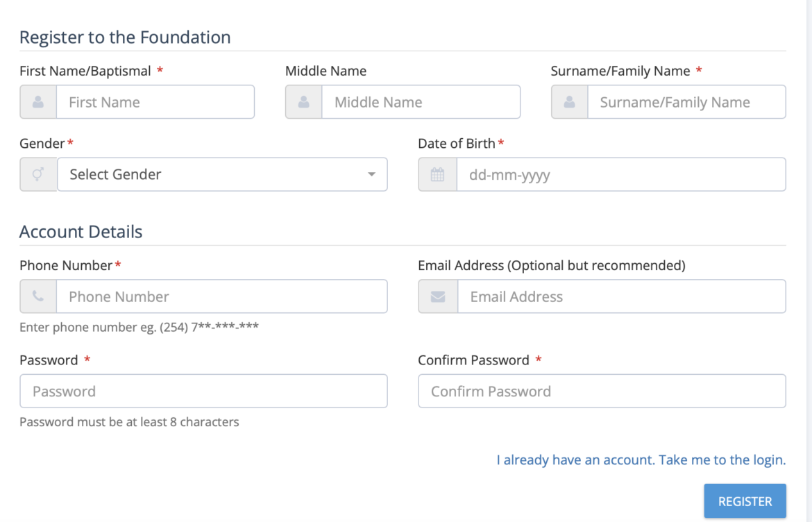This screenshot has height=522, width=812.
Task: Click the calendar icon for Date of Birth
Action: [437, 174]
